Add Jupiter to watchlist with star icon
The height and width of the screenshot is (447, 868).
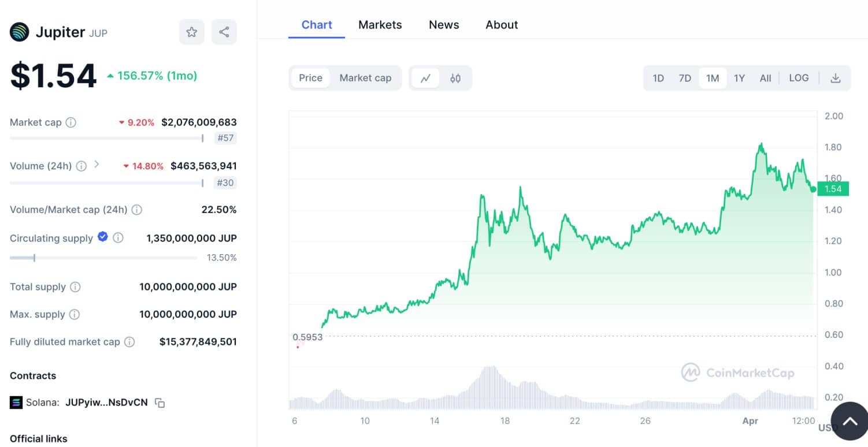click(x=191, y=32)
